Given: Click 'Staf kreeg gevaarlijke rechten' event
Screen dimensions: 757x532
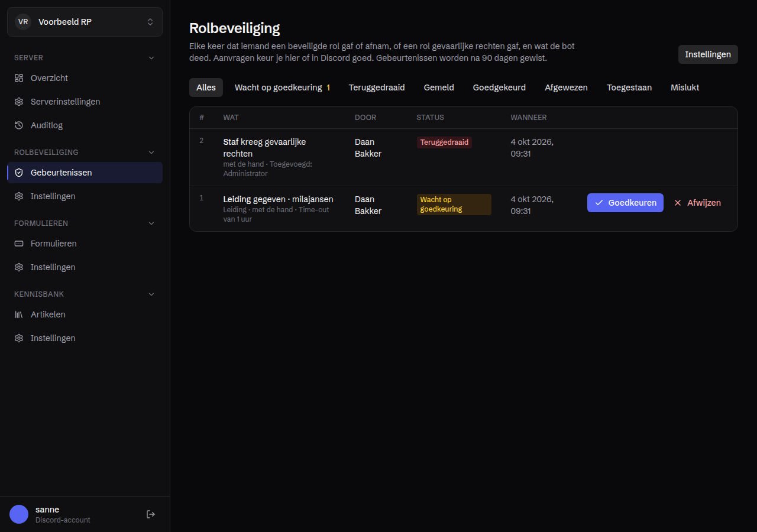Looking at the screenshot, I should [264, 148].
